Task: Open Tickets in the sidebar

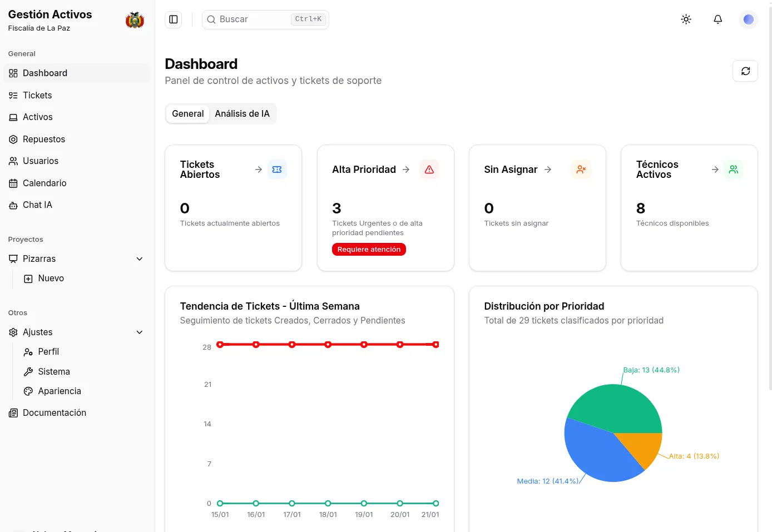Action: point(37,96)
